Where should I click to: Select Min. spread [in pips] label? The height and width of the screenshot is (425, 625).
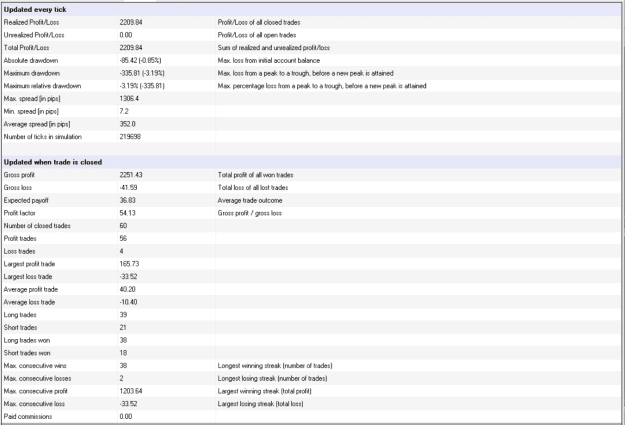point(31,111)
